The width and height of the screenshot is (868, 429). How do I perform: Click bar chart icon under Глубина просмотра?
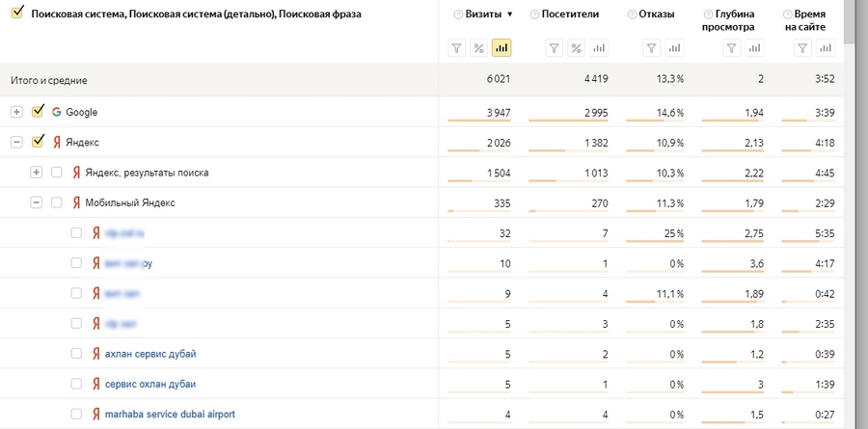(x=754, y=48)
